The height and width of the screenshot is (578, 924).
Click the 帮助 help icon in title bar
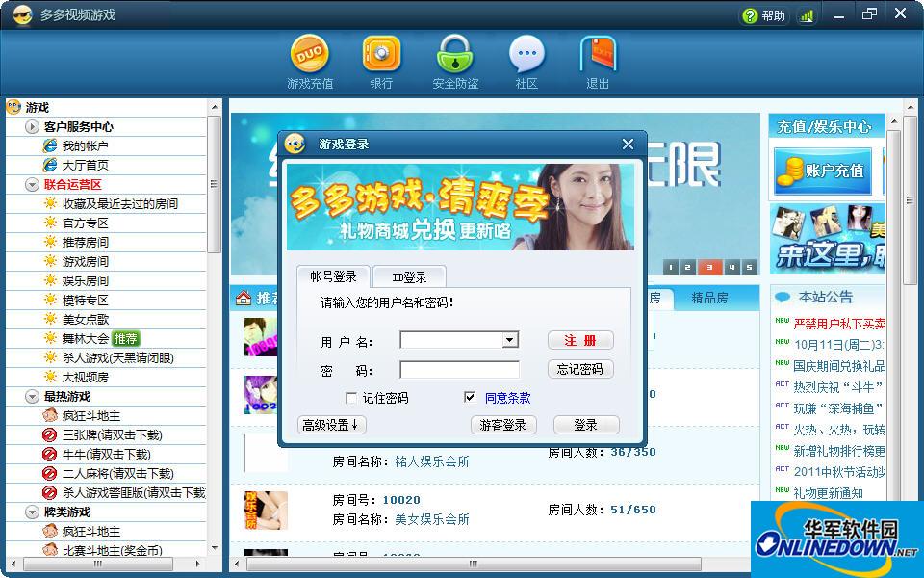tap(751, 15)
